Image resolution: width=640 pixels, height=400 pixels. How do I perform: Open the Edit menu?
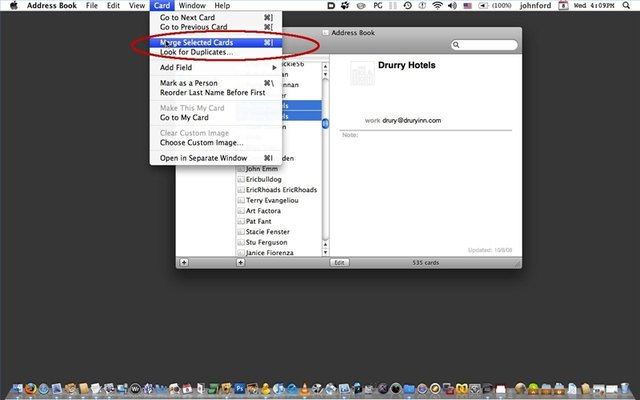tap(113, 5)
